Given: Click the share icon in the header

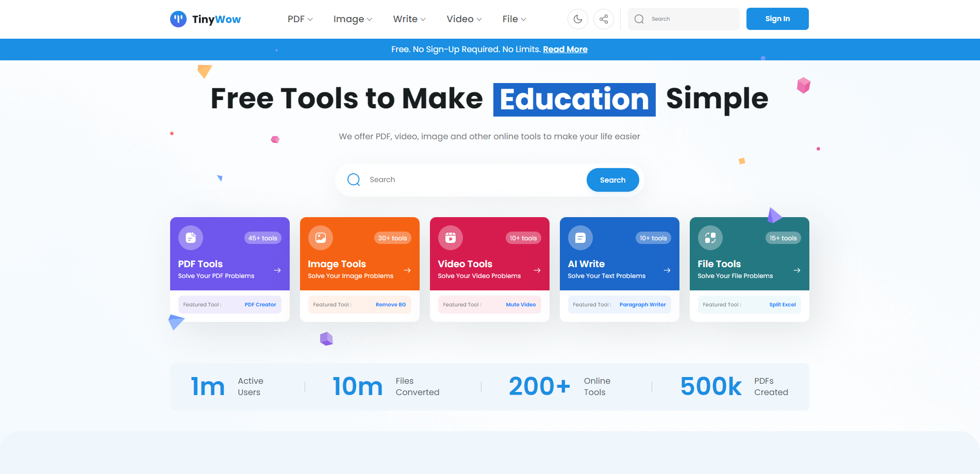Looking at the screenshot, I should (603, 19).
